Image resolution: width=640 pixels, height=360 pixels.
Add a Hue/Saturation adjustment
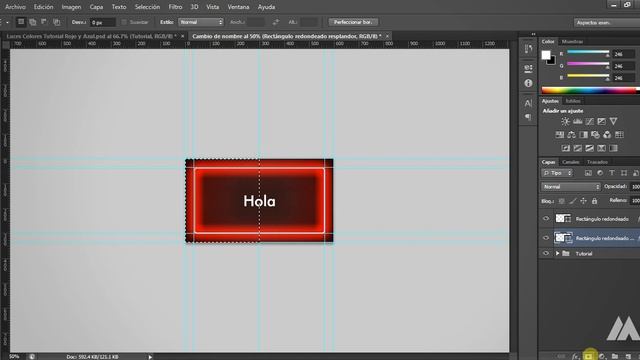(560, 135)
